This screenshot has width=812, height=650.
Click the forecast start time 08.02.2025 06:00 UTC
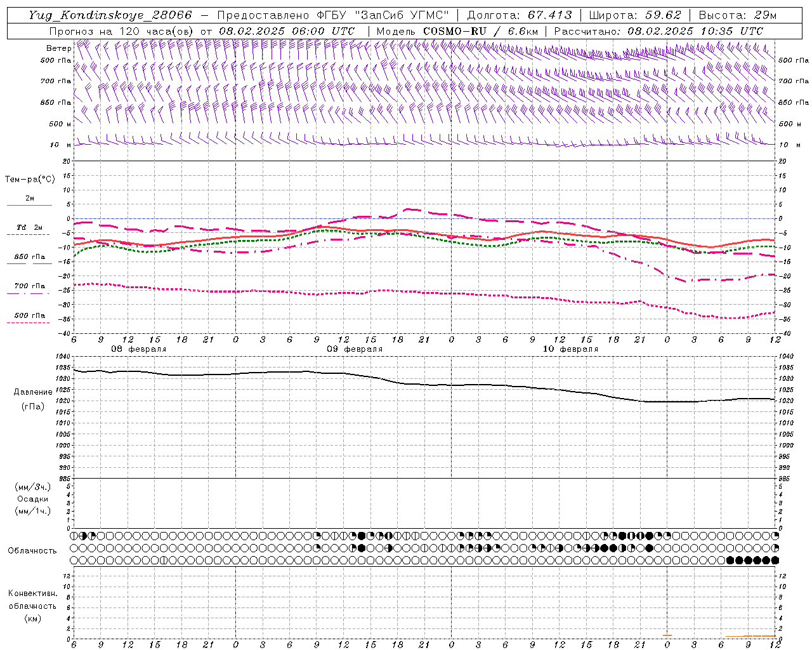tap(287, 31)
